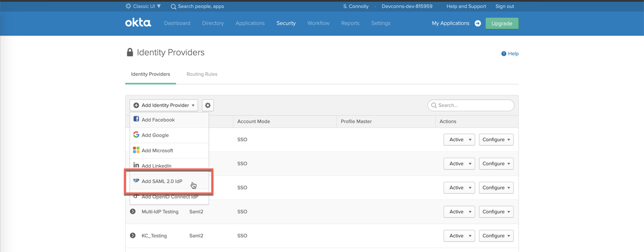644x252 pixels.
Task: Open the Settings menu
Action: (381, 23)
